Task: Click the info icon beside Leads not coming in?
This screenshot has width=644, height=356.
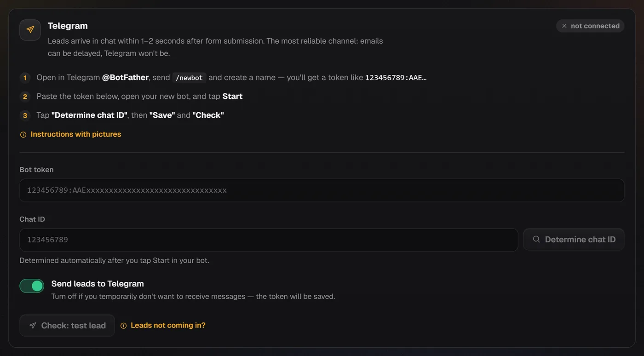Action: coord(123,326)
